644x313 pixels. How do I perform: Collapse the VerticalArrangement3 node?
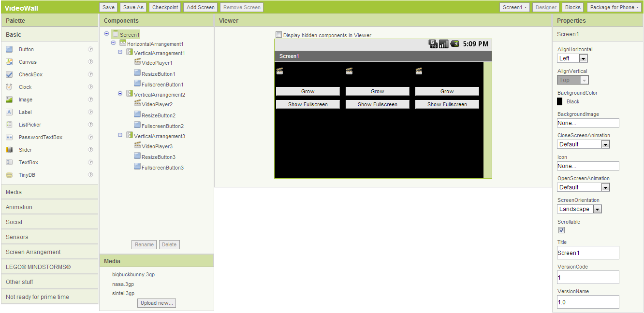(120, 135)
